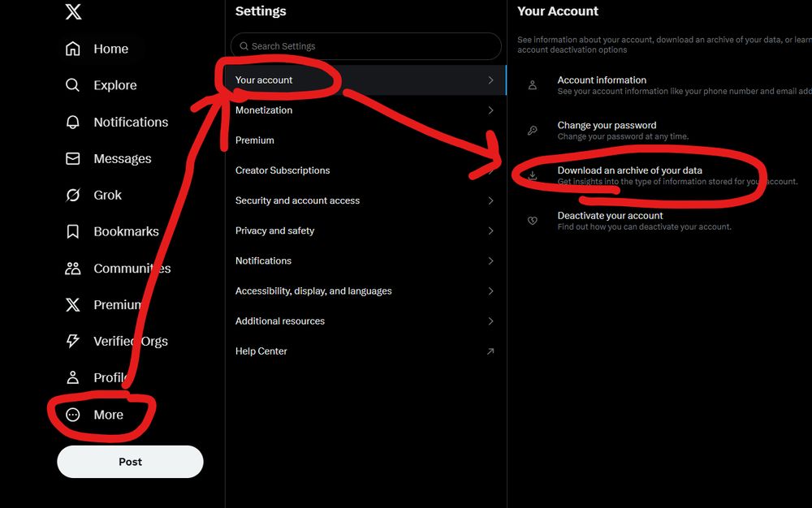Open Notifications label in left sidebar
812x508 pixels.
tap(131, 122)
